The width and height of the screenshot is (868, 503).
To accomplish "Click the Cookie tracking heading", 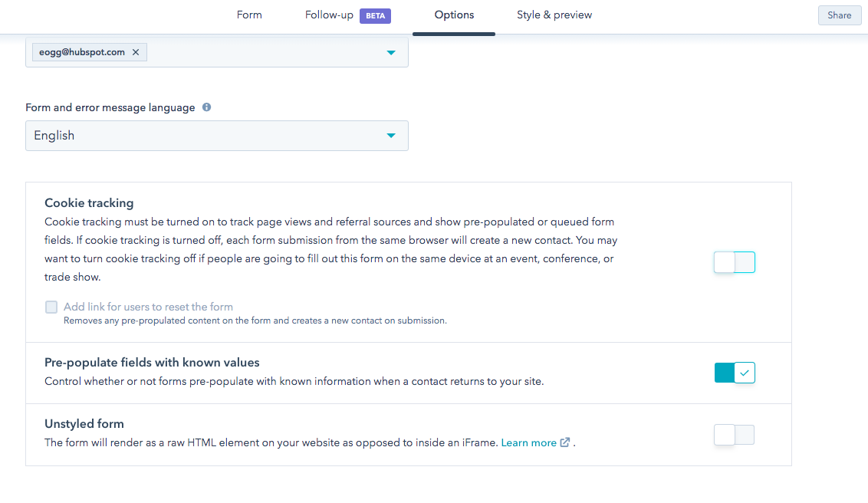I will coord(89,203).
